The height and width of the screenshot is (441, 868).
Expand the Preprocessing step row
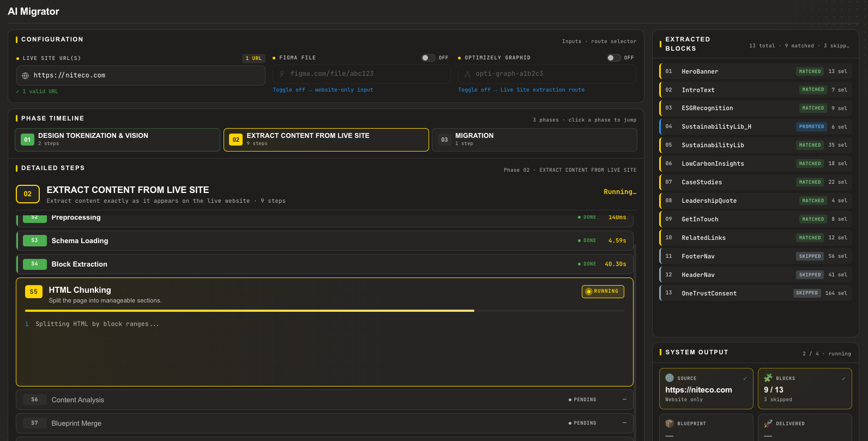coord(325,220)
